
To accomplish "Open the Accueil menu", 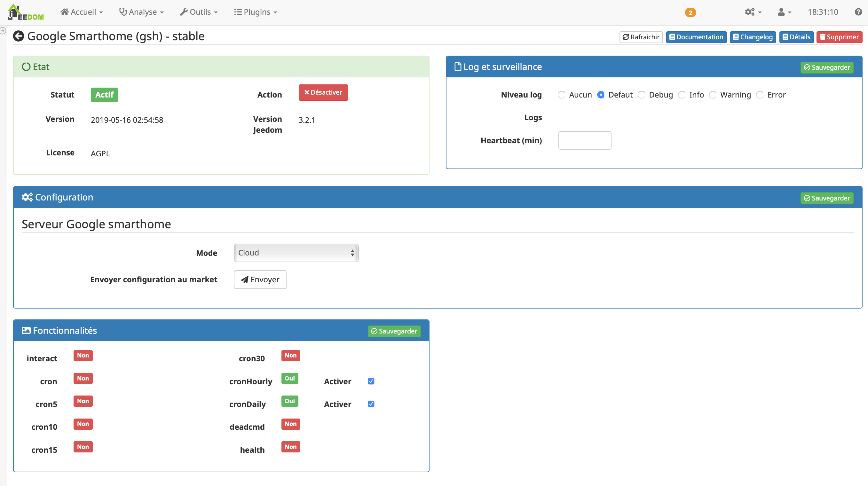I will 82,12.
